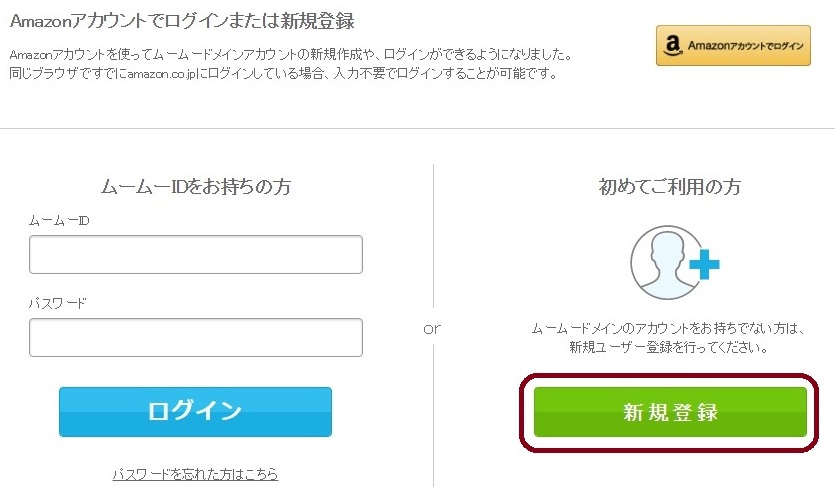Click the line starting Amazonアカウントを使って
This screenshot has width=835, height=489.
tap(291, 54)
